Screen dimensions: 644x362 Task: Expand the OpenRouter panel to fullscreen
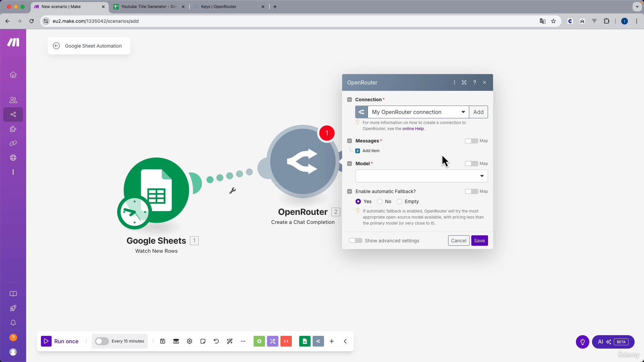coord(464,82)
